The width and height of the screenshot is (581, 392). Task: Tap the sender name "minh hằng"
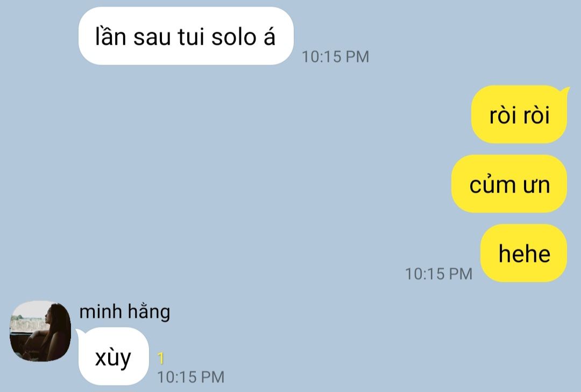click(124, 311)
